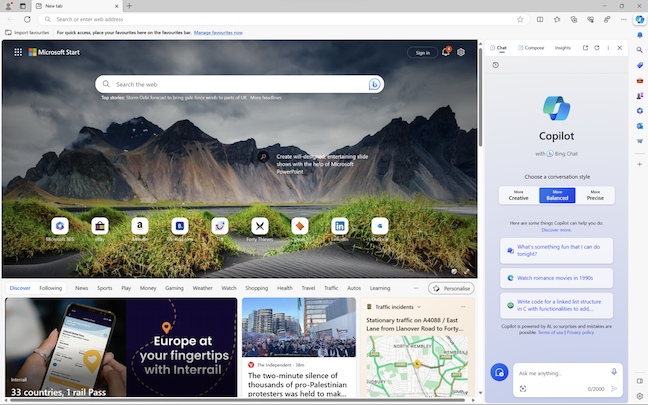The image size is (648, 405).
Task: Open the Weather feed category
Action: (202, 288)
